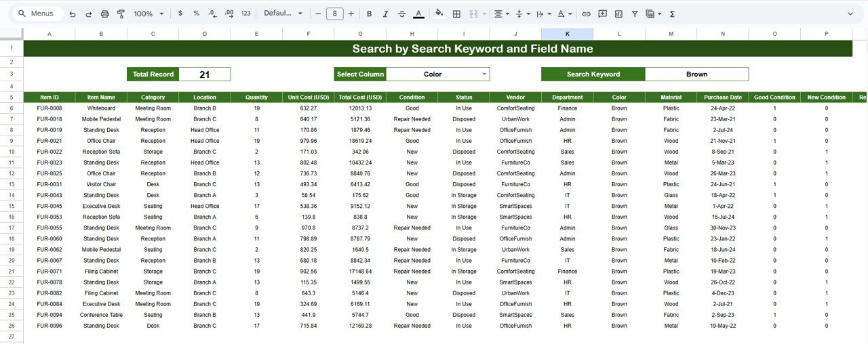Format as currency with dollar button
The width and height of the screenshot is (868, 344).
coord(180,14)
